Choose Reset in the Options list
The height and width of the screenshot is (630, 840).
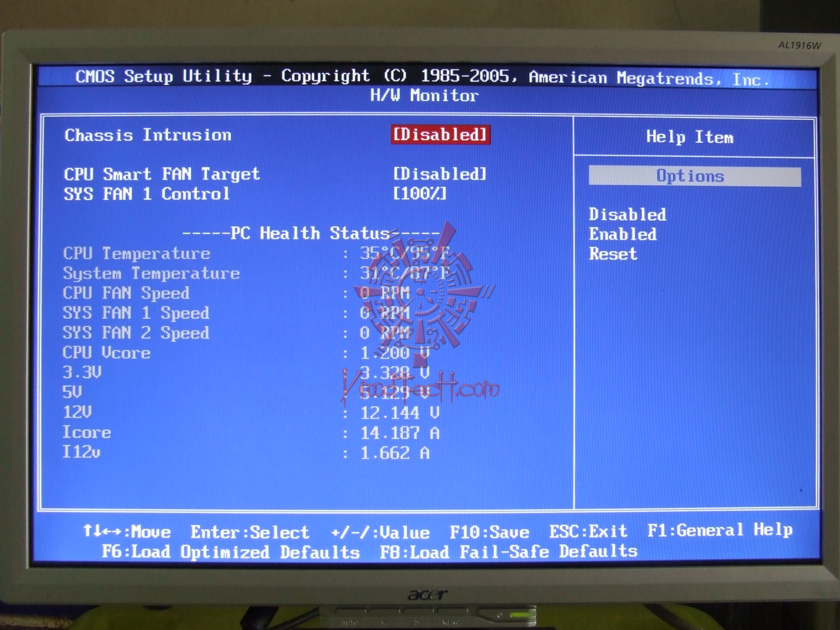[613, 254]
